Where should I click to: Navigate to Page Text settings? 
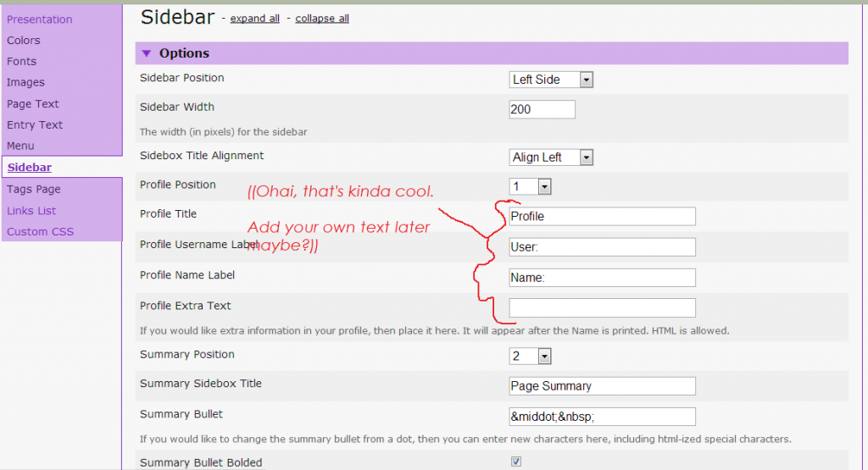click(x=33, y=104)
